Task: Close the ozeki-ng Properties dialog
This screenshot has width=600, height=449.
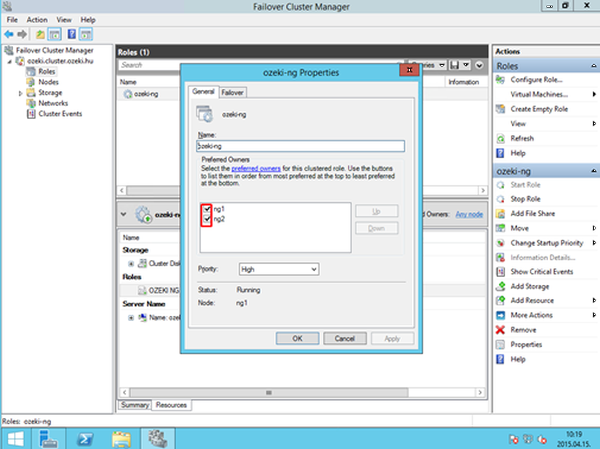Action: coord(409,70)
